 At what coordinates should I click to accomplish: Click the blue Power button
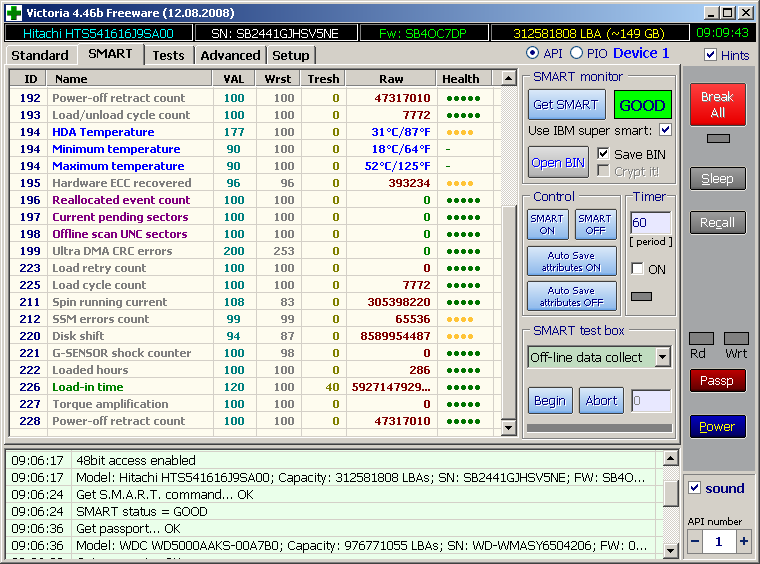point(717,426)
